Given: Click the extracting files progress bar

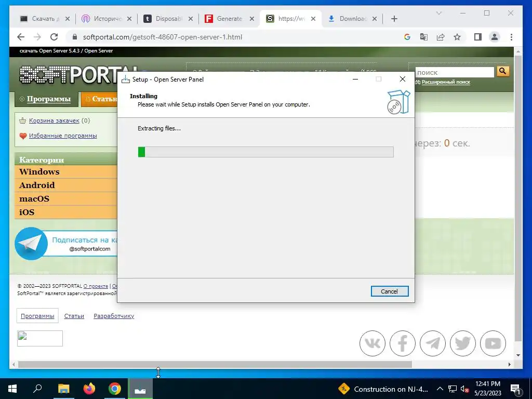Looking at the screenshot, I should point(265,152).
